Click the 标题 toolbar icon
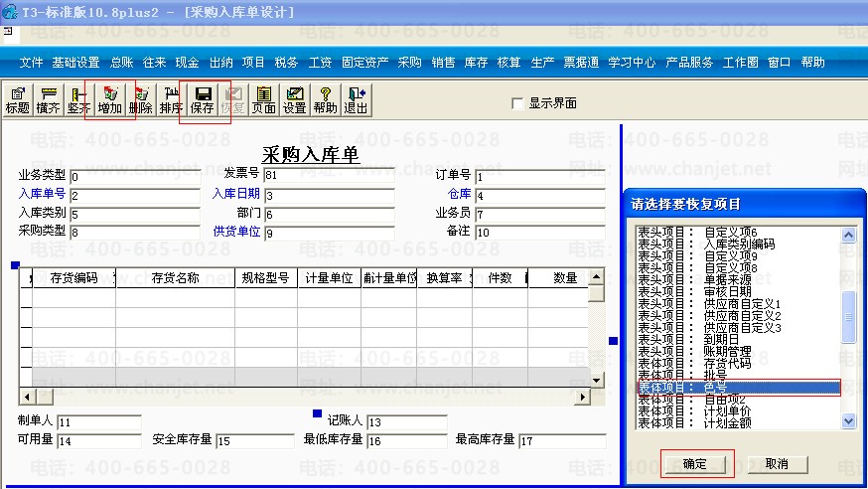This screenshot has width=868, height=489. point(17,100)
